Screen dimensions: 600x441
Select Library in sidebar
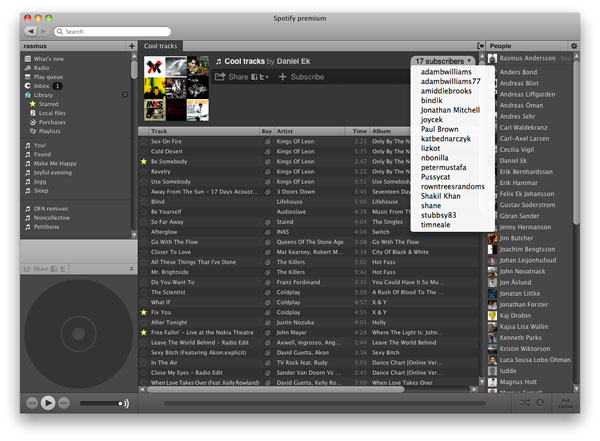point(39,95)
